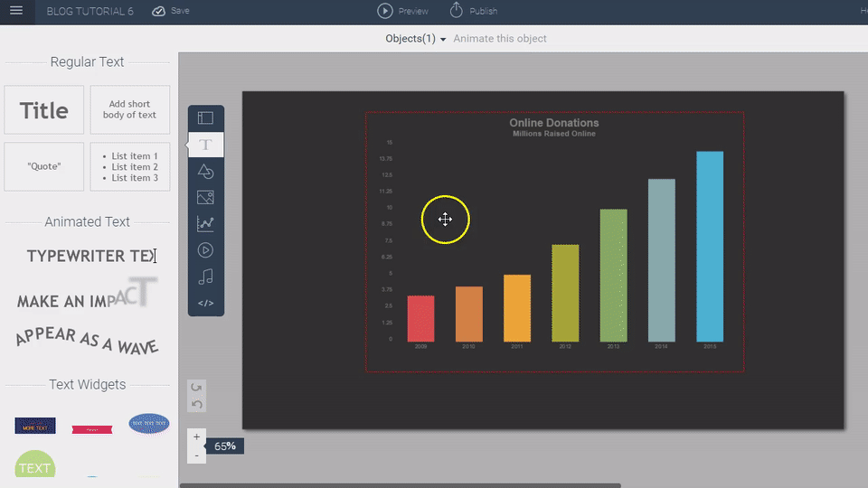Add a bulleted list item block
The image size is (868, 488).
click(x=129, y=166)
